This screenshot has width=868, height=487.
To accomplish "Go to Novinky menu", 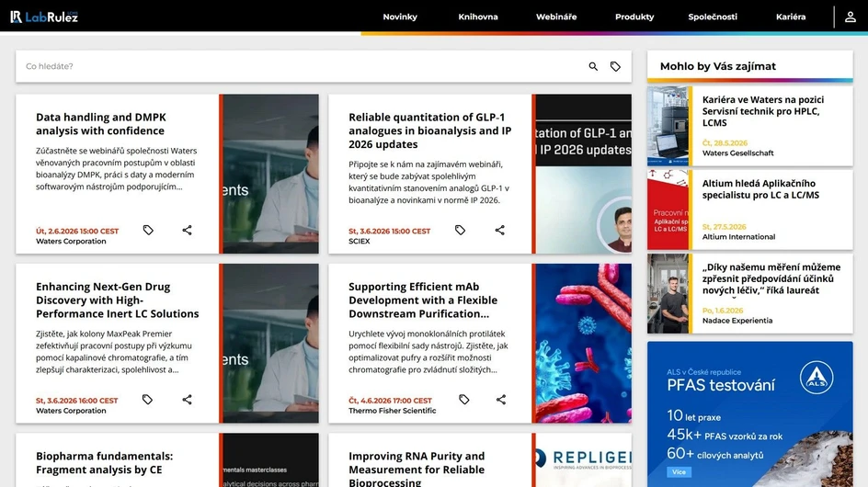I will tap(400, 17).
